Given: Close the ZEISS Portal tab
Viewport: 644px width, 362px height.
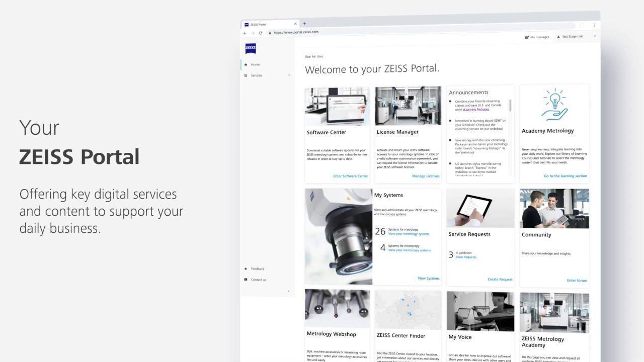Looking at the screenshot, I should coord(295,24).
